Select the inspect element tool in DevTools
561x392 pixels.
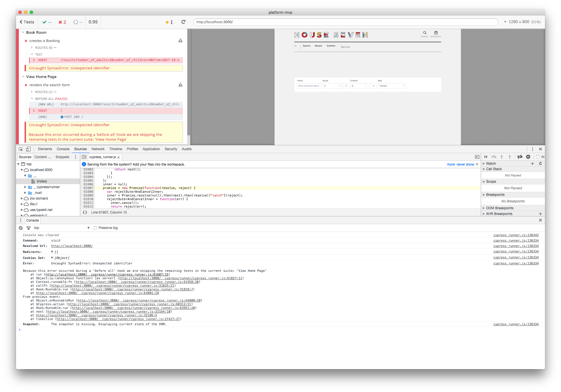(20, 149)
